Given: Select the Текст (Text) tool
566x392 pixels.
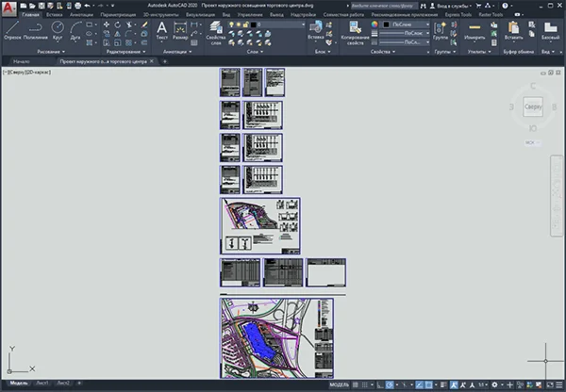Looking at the screenshot, I should (161, 30).
